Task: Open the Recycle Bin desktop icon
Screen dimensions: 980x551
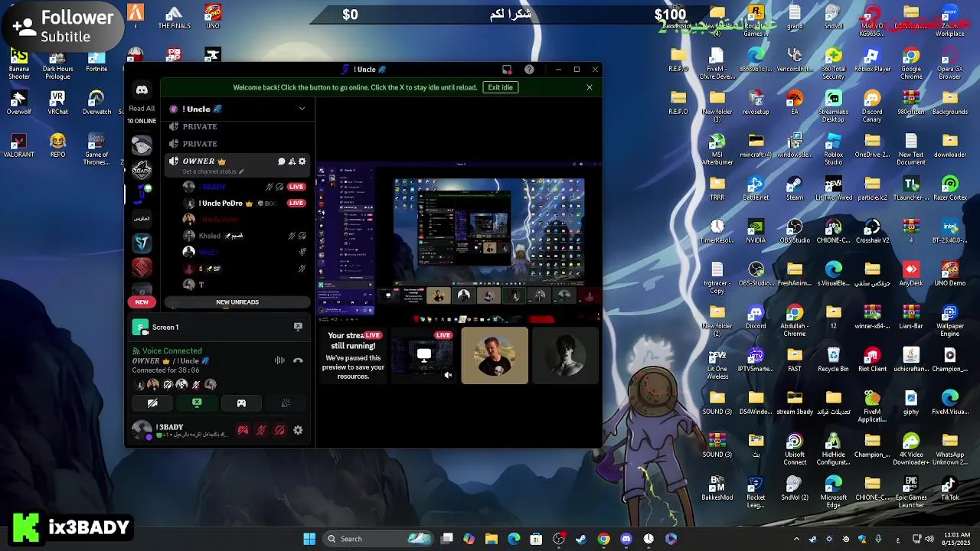Action: click(833, 360)
